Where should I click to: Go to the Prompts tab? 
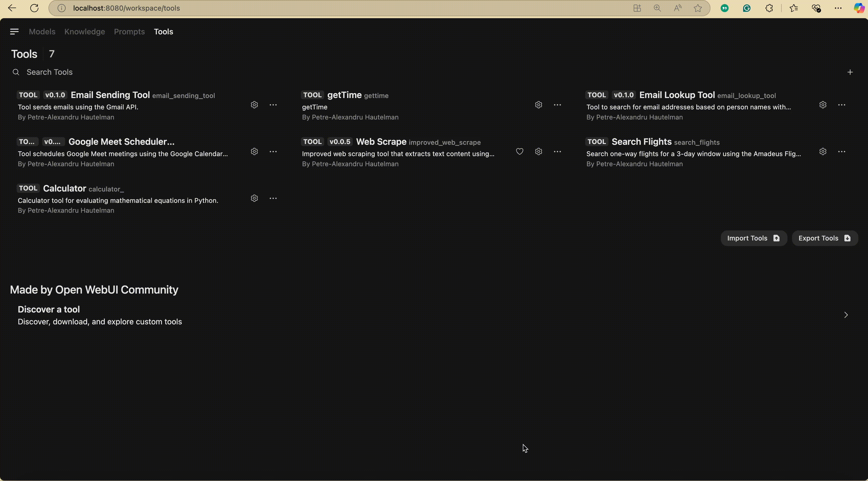129,32
